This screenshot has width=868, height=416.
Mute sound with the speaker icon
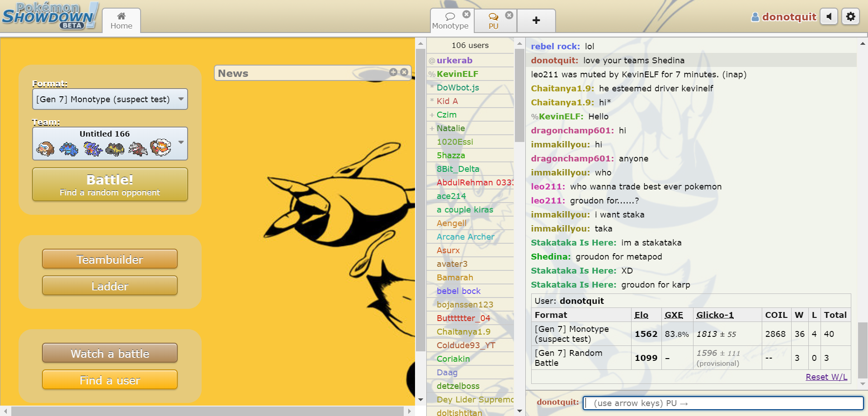click(x=829, y=17)
